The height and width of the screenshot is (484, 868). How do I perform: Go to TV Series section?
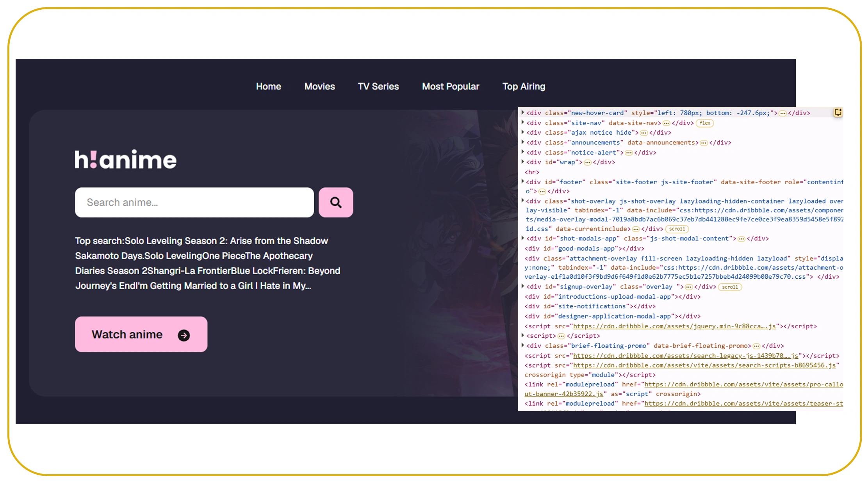[378, 86]
